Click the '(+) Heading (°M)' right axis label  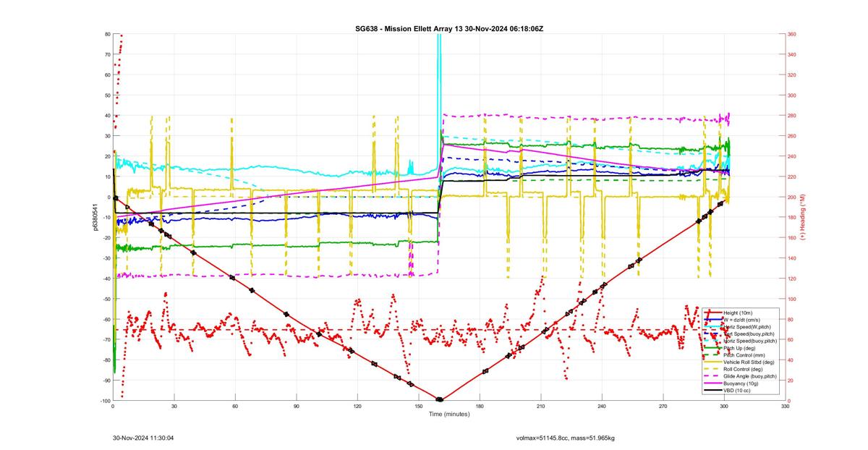[802, 217]
